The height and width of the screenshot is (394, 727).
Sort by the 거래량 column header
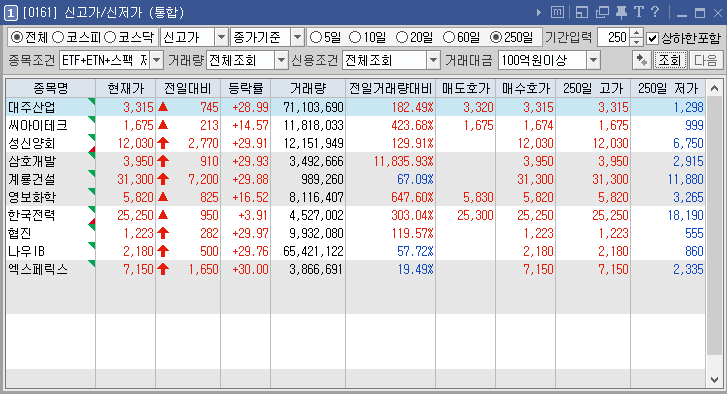tap(308, 88)
